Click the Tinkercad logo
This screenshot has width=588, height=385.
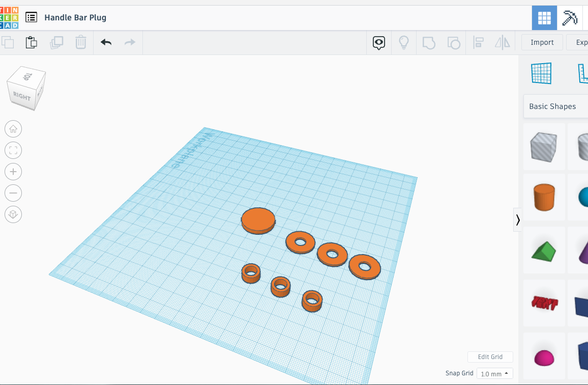click(x=9, y=18)
